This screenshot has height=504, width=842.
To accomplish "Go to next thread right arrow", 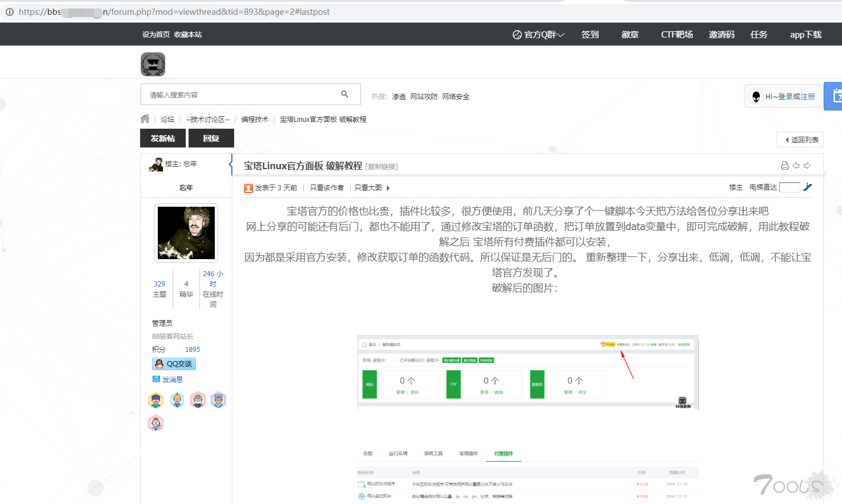I will click(x=807, y=166).
